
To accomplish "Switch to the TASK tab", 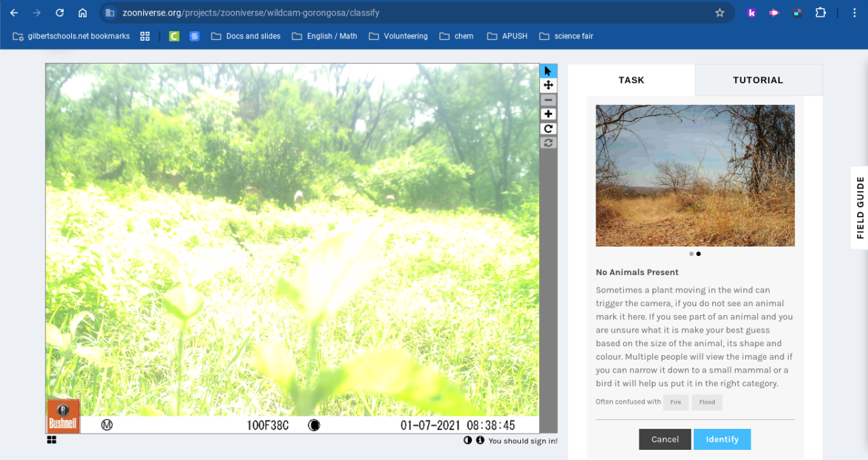I will [x=631, y=80].
